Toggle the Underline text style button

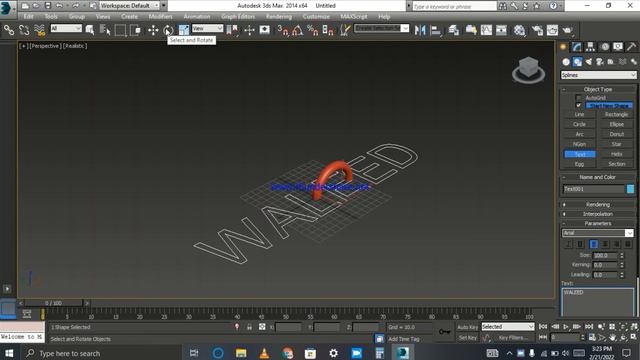pyautogui.click(x=580, y=244)
